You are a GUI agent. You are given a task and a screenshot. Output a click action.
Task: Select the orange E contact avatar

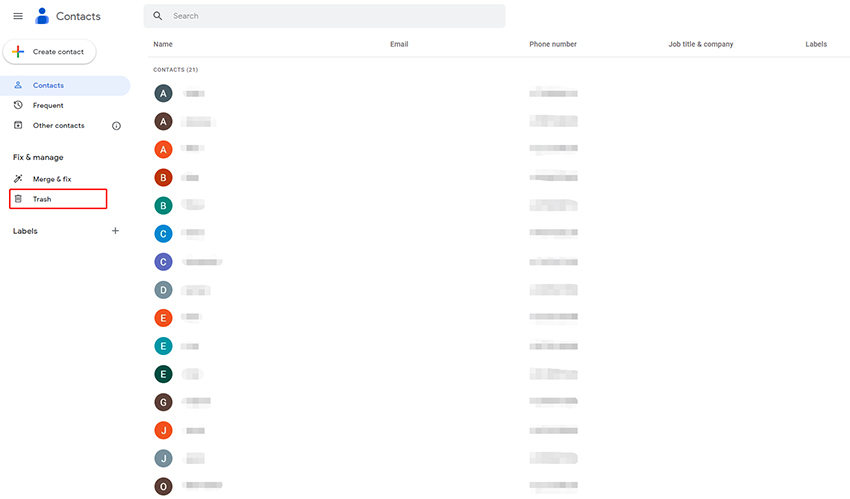[x=163, y=318]
